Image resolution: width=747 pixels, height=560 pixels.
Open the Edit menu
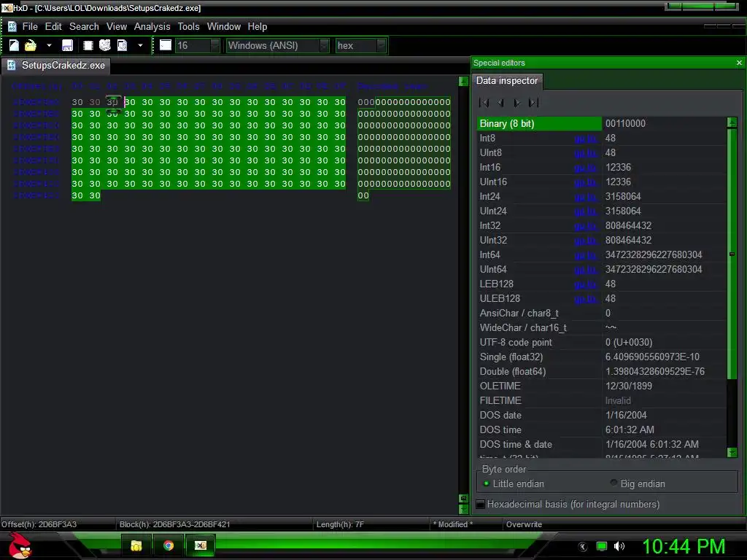tap(53, 27)
